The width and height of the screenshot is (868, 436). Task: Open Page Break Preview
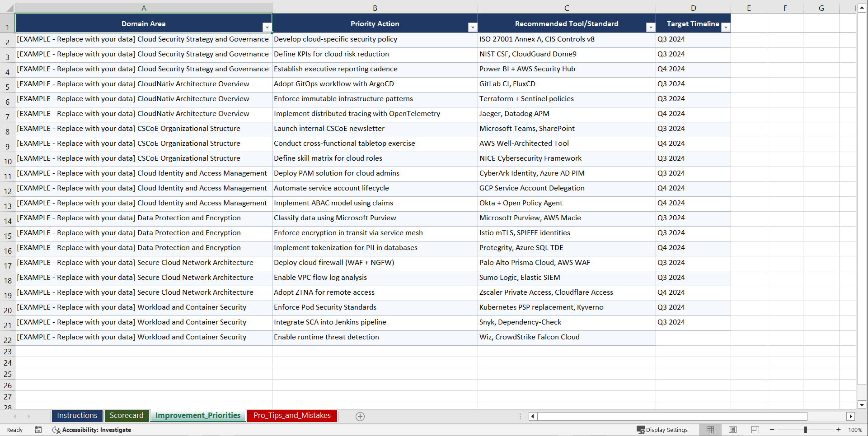click(x=755, y=430)
